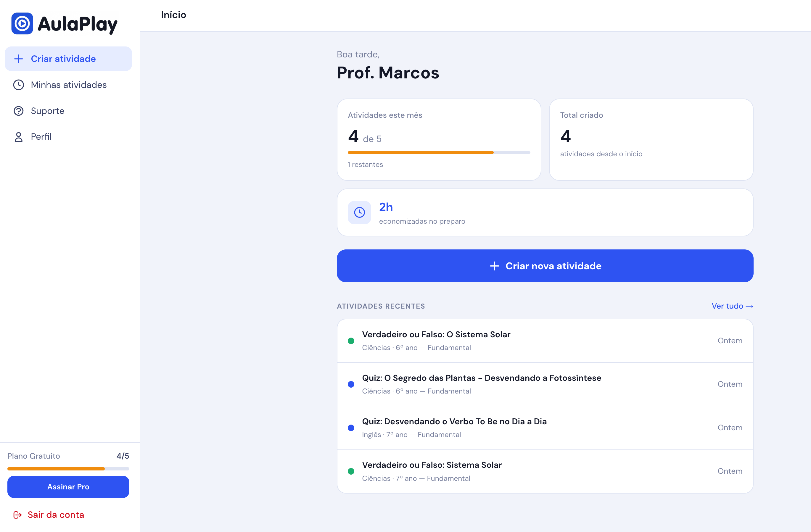Click the AulaPlay logo icon

click(x=22, y=23)
